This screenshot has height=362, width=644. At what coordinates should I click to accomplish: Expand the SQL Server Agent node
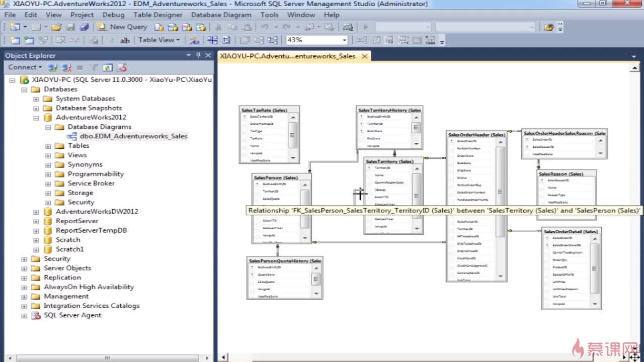[x=24, y=316]
